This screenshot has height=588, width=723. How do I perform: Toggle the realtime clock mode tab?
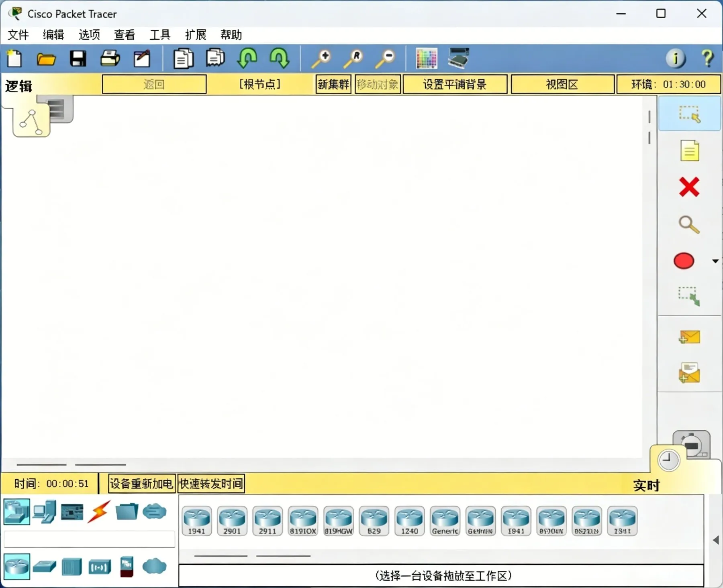pyautogui.click(x=668, y=460)
